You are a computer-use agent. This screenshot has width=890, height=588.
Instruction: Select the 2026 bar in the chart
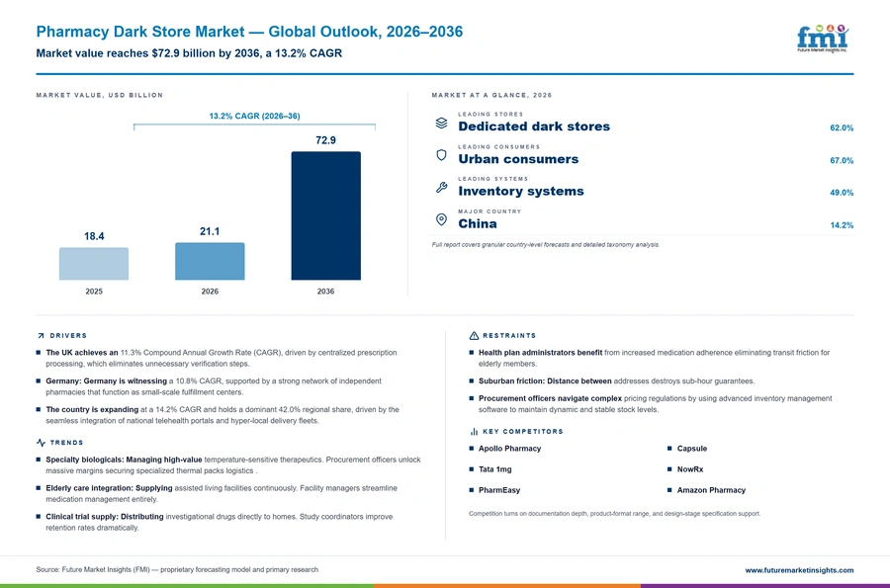210,262
